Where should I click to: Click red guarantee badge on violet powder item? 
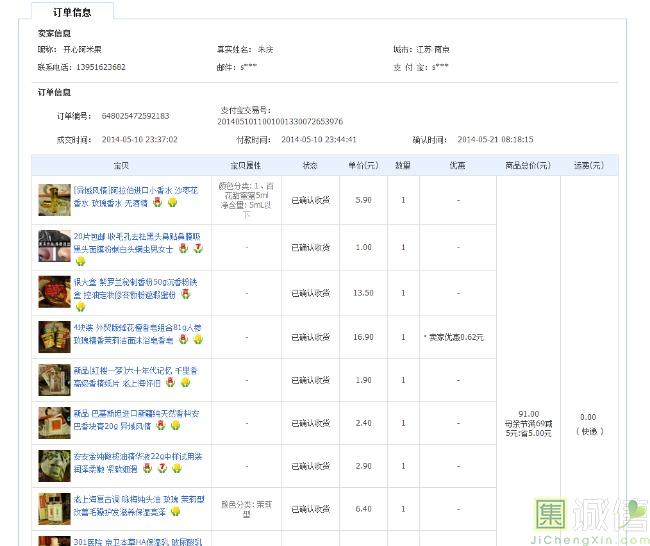[x=185, y=295]
